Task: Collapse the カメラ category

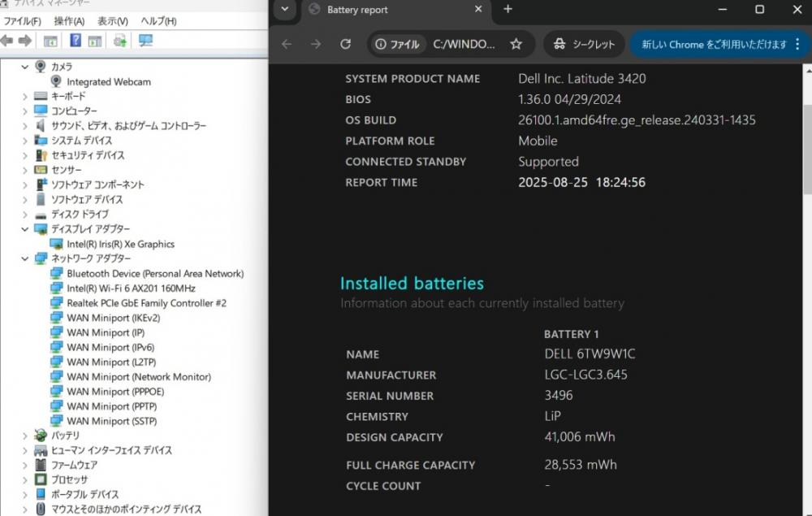Action: 24,67
